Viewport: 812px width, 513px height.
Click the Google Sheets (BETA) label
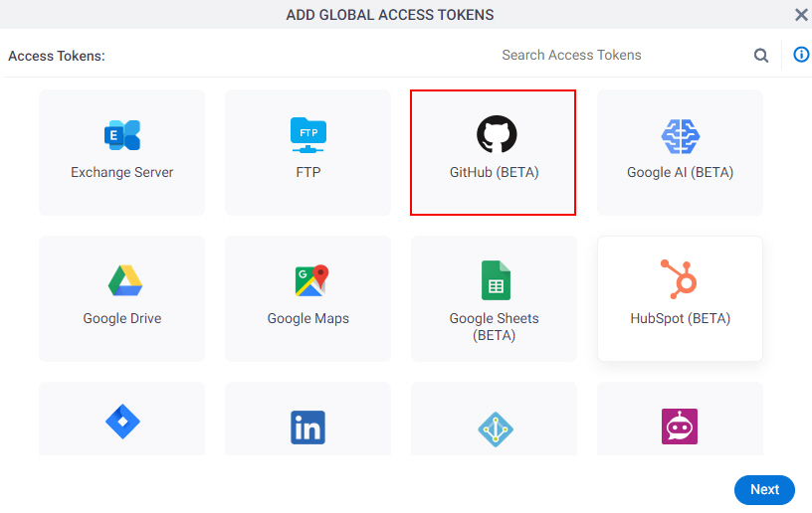pyautogui.click(x=494, y=327)
